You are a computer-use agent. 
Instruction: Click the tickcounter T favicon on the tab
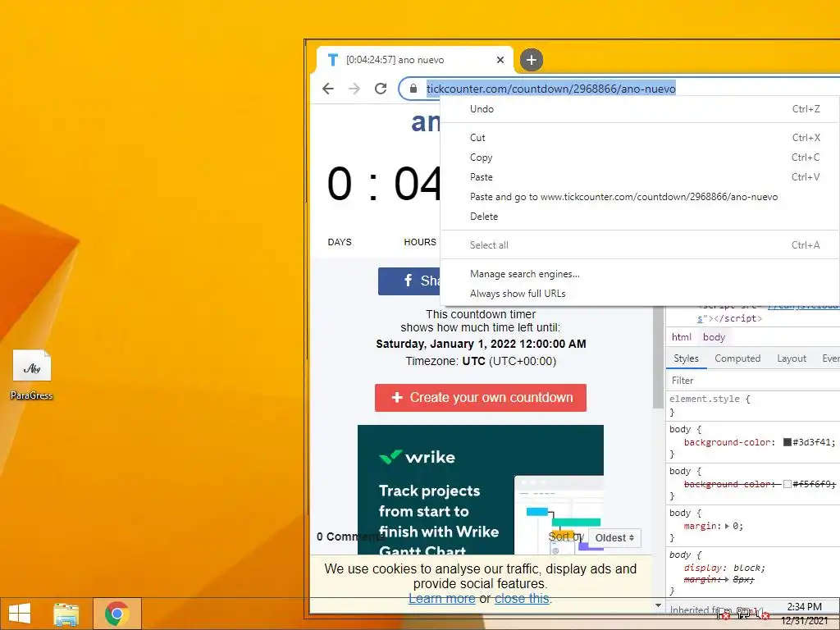pyautogui.click(x=333, y=59)
